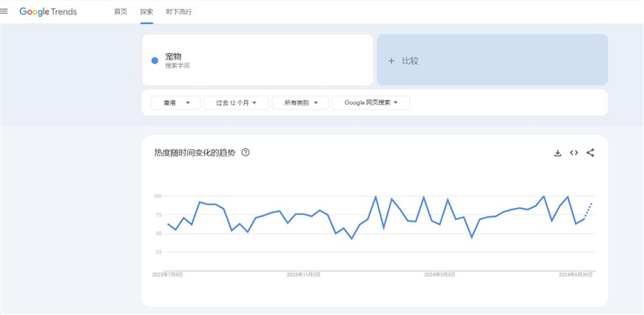Open the embed code icon
The height and width of the screenshot is (315, 644).
pos(574,153)
